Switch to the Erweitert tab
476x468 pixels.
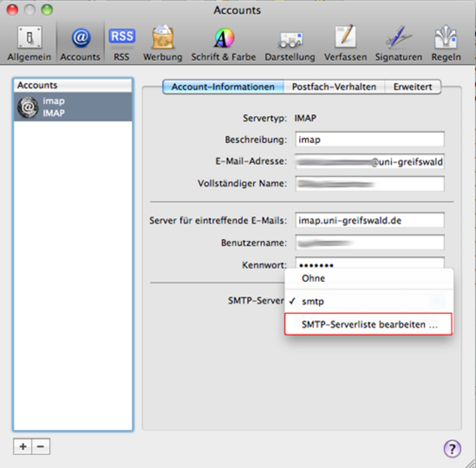coord(413,87)
